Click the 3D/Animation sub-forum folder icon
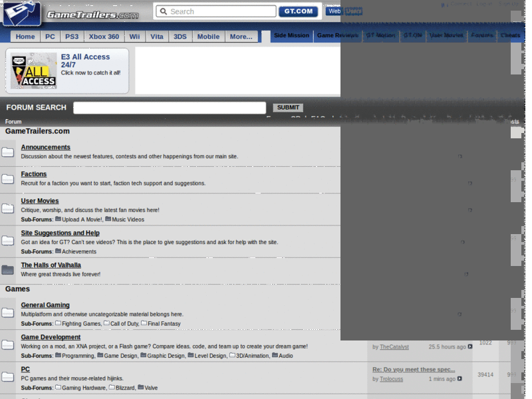Image resolution: width=532 pixels, height=399 pixels. [x=232, y=355]
